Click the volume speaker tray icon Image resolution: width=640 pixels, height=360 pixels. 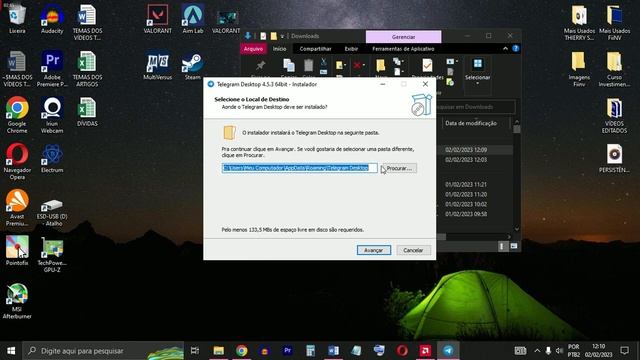(559, 351)
